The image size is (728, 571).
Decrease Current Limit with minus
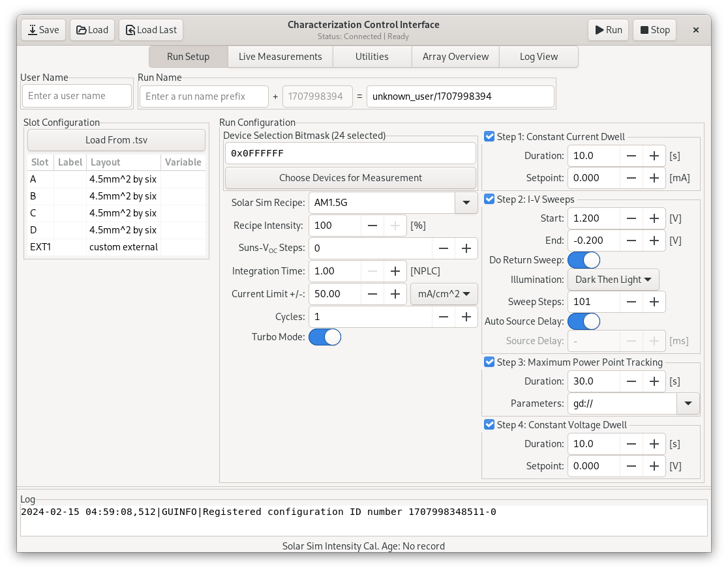click(372, 294)
